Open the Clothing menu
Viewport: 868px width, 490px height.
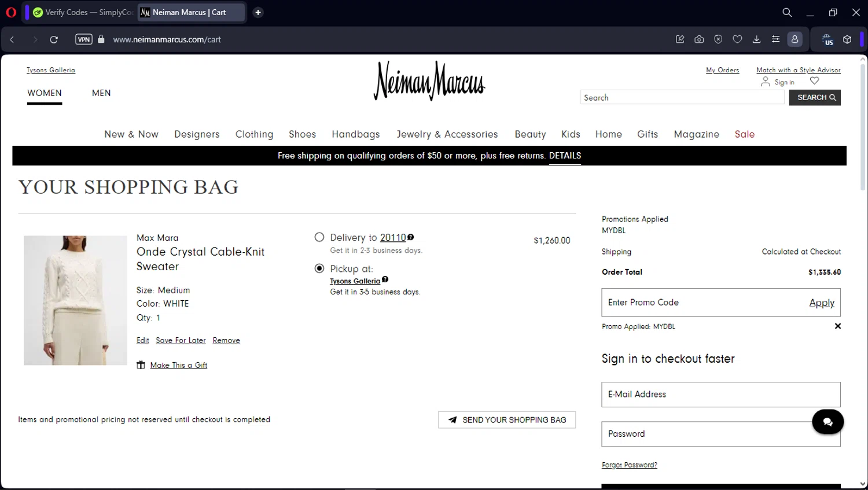click(254, 134)
